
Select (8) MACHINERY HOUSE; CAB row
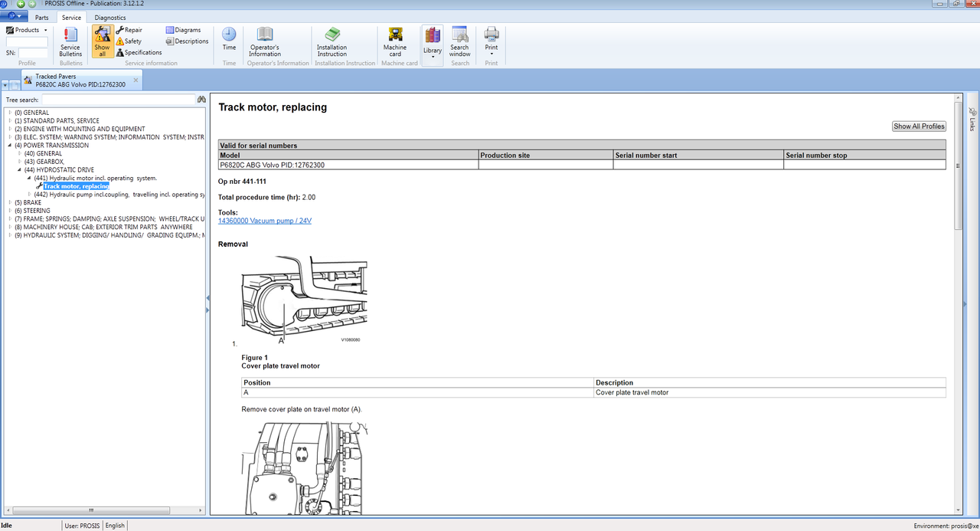point(103,227)
